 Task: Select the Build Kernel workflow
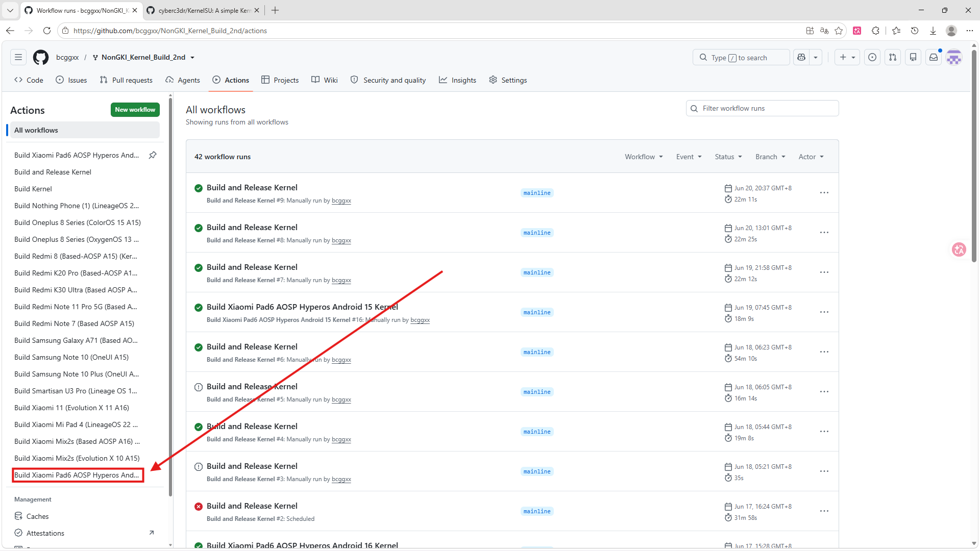(x=33, y=189)
